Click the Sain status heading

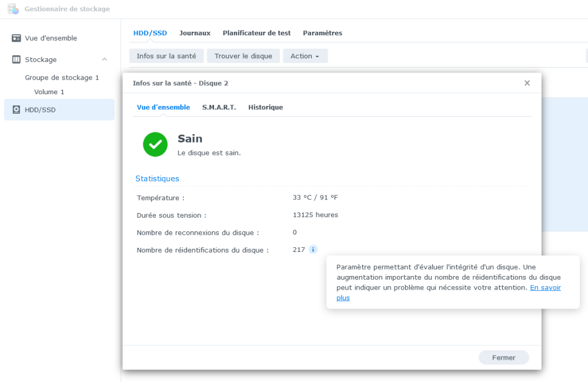[190, 139]
